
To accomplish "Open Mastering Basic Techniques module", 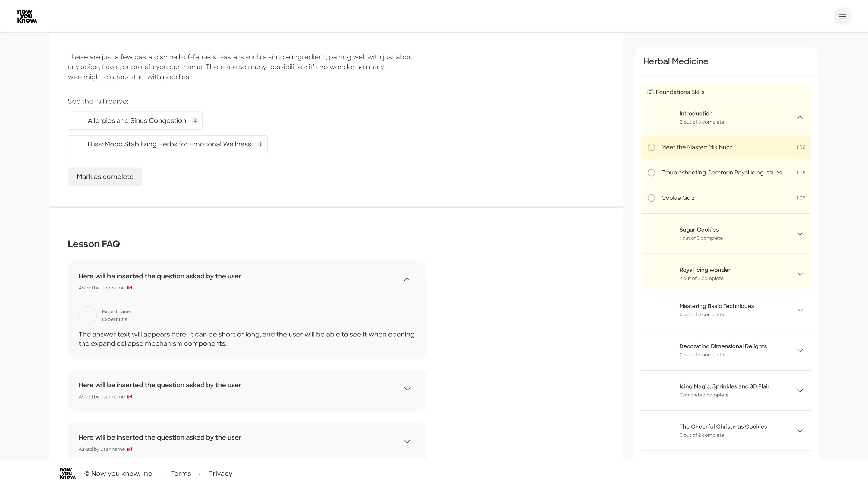I will (800, 310).
